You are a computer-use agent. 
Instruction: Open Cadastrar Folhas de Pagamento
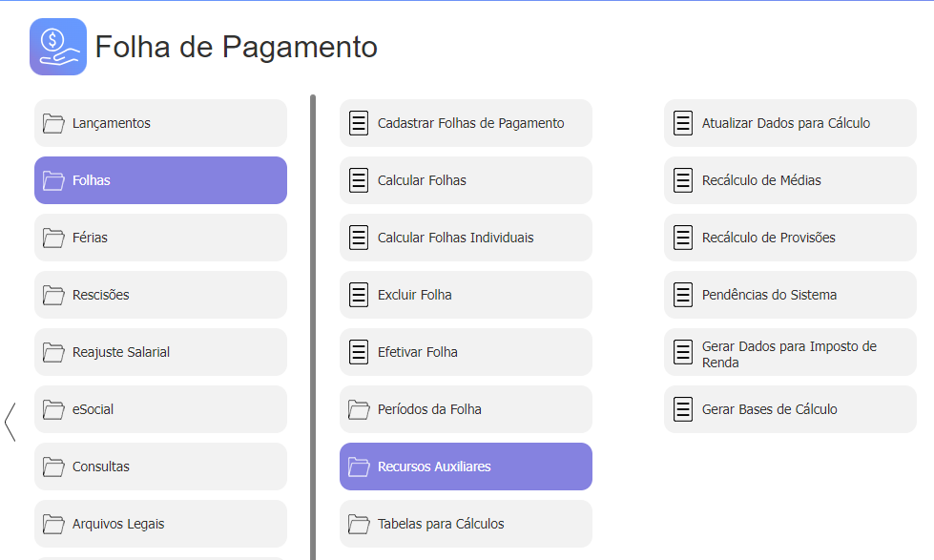(x=466, y=123)
